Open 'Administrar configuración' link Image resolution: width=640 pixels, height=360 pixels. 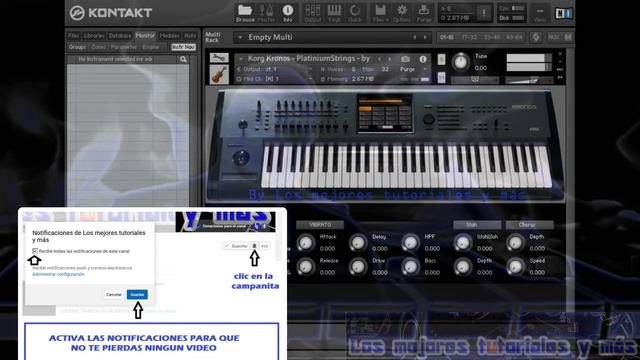coord(58,274)
